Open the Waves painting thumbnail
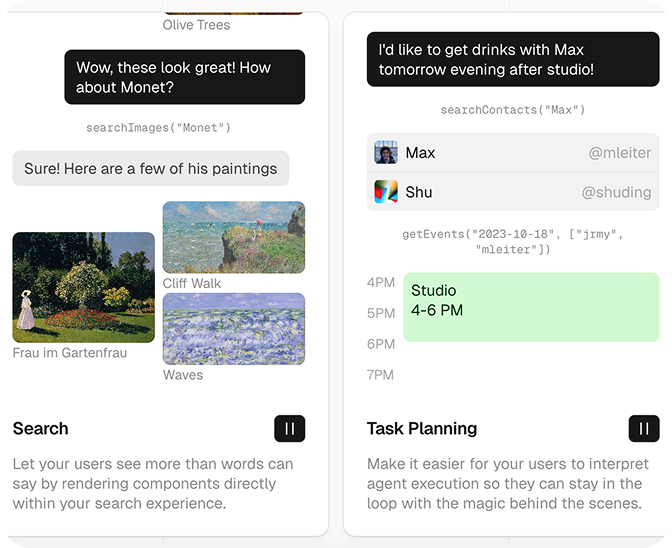Viewport: 672px width, 548px height. [234, 329]
